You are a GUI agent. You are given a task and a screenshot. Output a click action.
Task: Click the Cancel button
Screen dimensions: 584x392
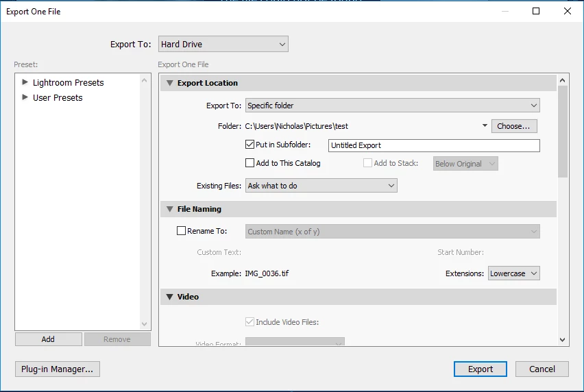click(542, 369)
